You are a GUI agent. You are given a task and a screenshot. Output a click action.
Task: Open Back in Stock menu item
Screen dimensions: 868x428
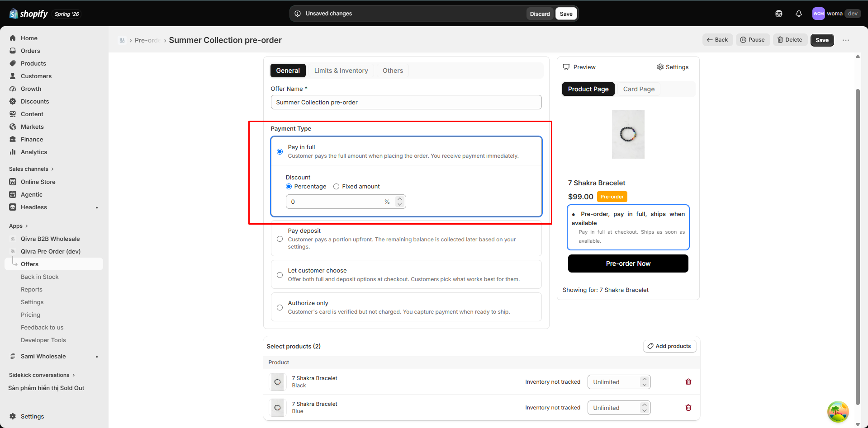[40, 277]
